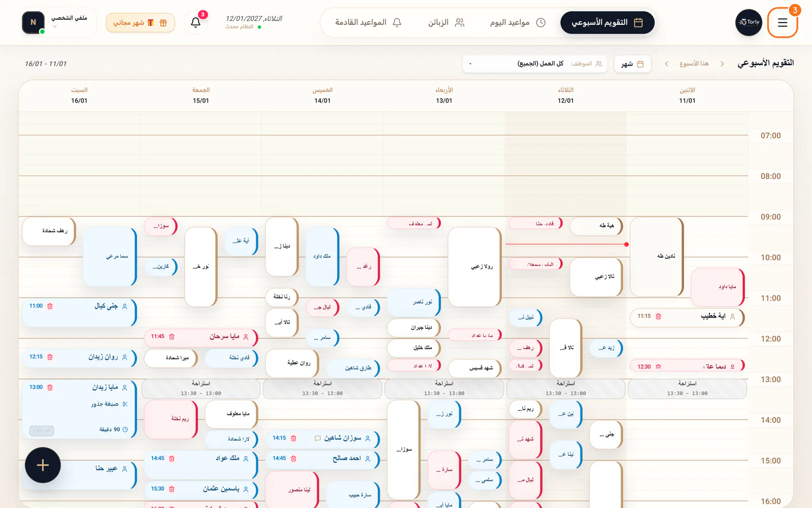Open the notifications bell
Viewport: 812px width, 508px height.
pyautogui.click(x=195, y=22)
